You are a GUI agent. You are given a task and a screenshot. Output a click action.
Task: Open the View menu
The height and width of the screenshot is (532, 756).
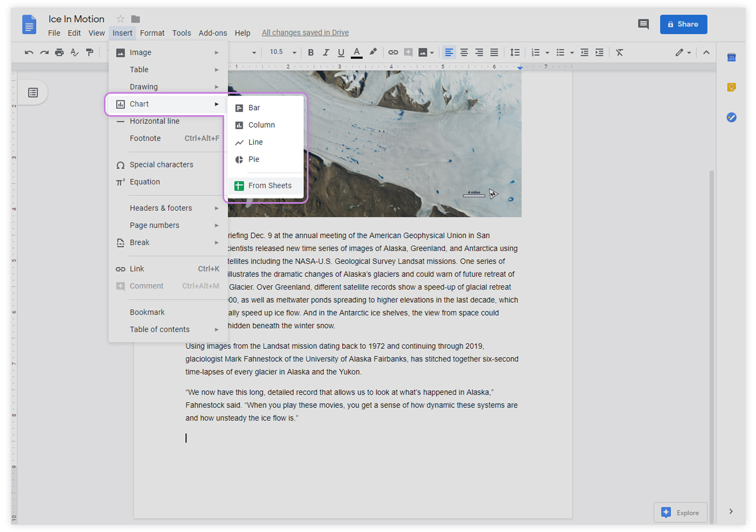(96, 33)
